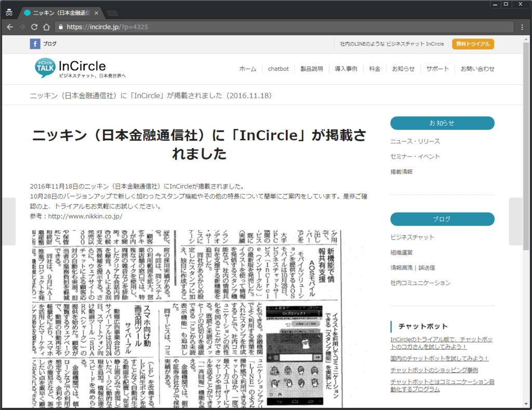Click the scrollbar down arrow
Screen dimensions: 532x410
click(x=526, y=404)
